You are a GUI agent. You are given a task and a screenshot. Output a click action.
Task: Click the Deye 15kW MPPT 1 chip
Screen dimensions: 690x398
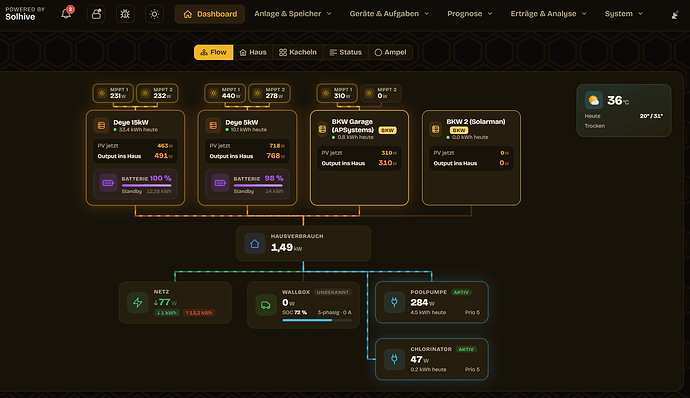click(x=113, y=93)
